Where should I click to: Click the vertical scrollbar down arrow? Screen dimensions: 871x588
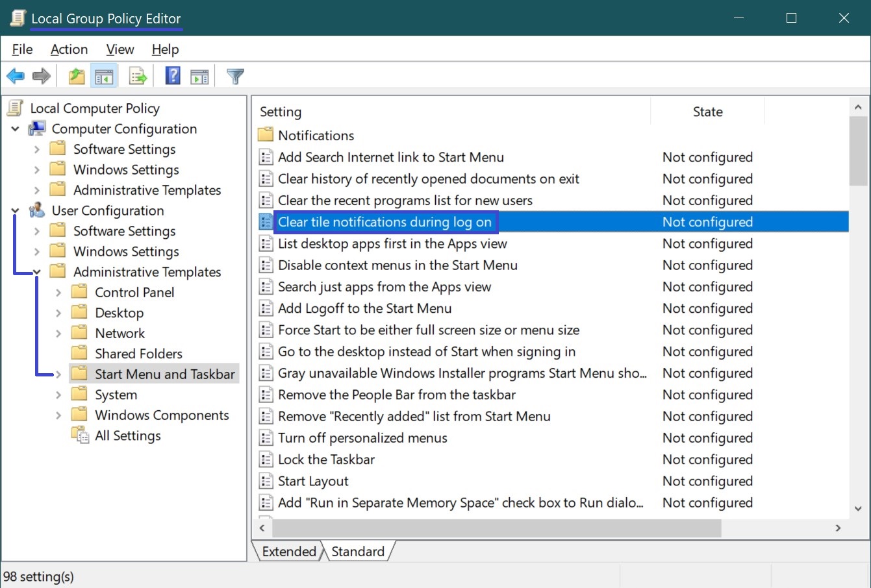858,509
